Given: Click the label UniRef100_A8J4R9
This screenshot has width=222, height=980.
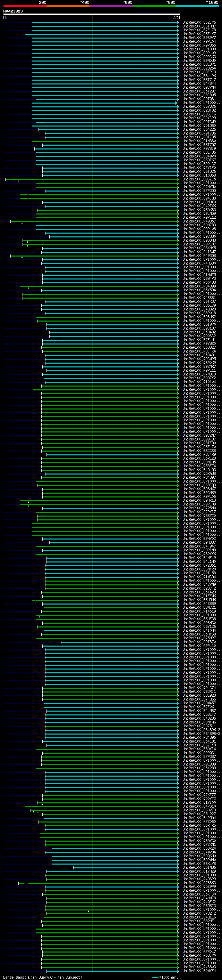Looking at the screenshot, I should click(x=199, y=455).
